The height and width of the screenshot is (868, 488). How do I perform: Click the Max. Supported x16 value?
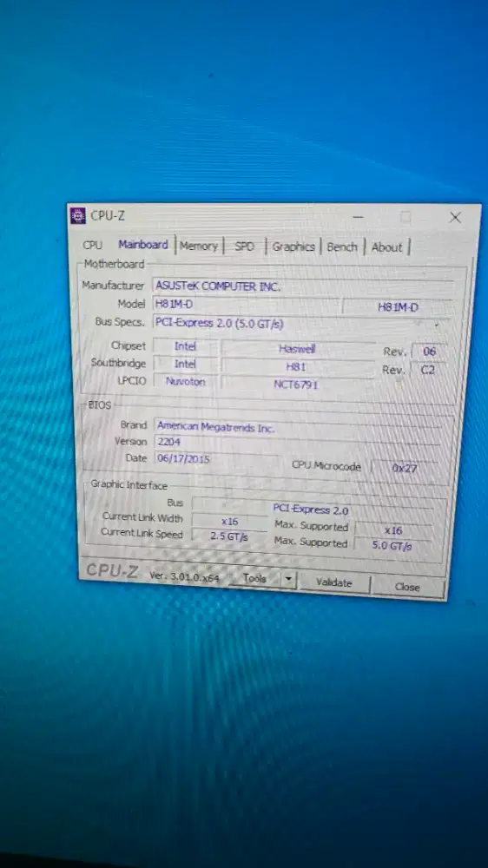click(393, 530)
